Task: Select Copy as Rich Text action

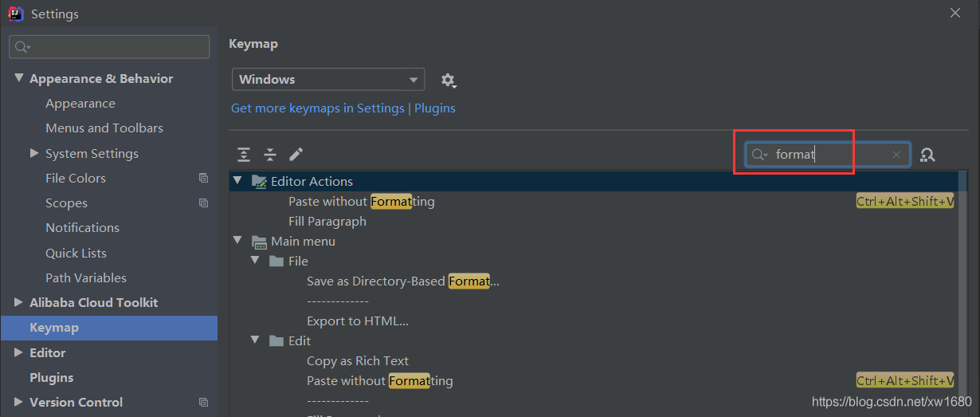Action: tap(358, 360)
